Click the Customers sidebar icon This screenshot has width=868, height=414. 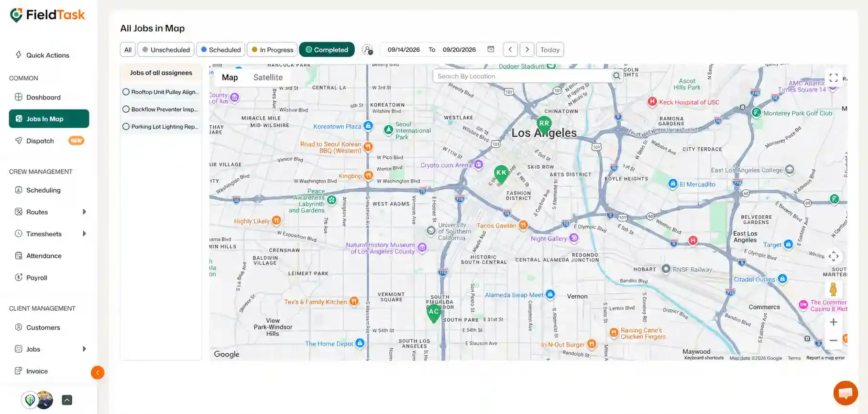(19, 327)
